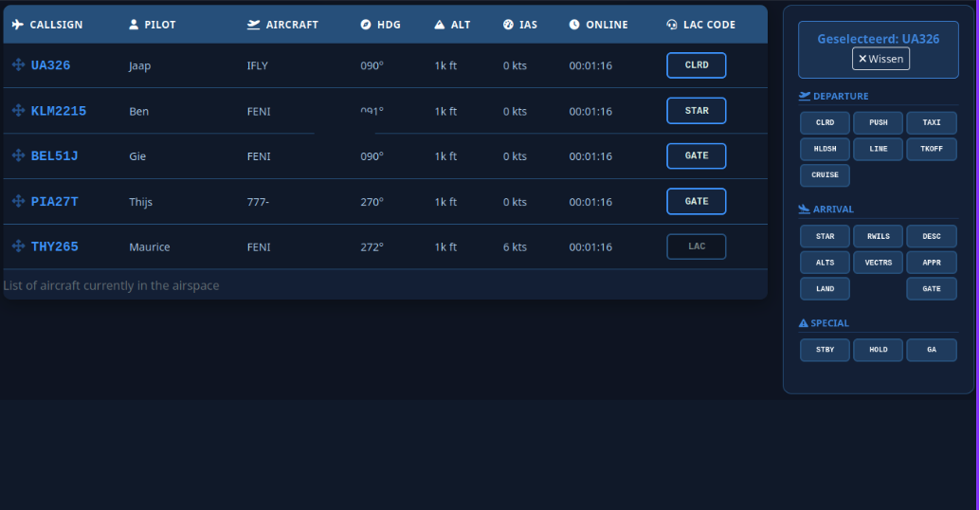Click the departing plane icon in Aircraft header

point(253,25)
